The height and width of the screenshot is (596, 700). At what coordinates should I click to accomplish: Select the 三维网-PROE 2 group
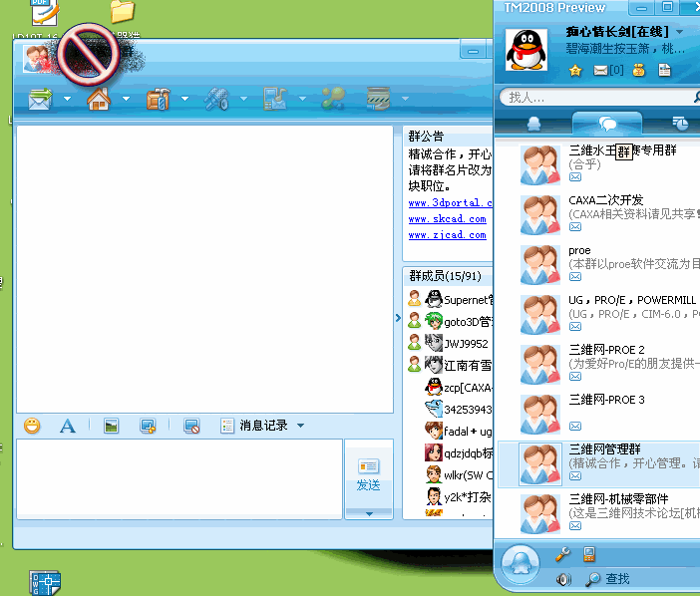(x=599, y=364)
